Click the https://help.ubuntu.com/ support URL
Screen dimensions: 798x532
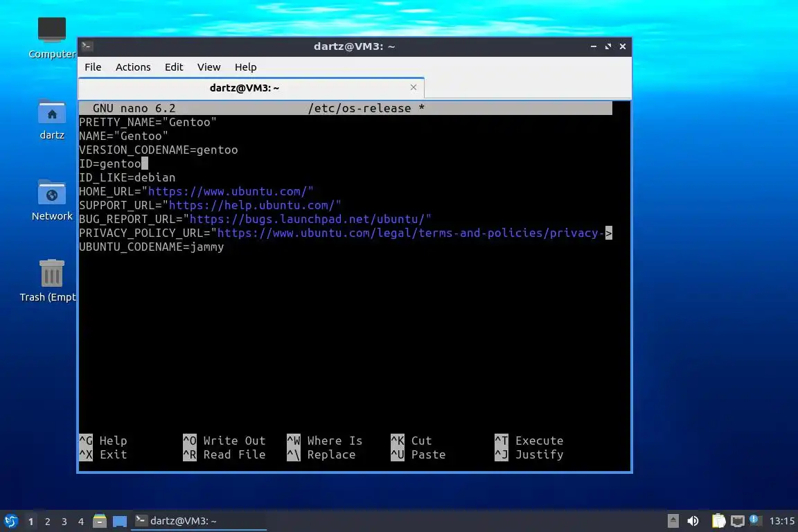pos(252,205)
